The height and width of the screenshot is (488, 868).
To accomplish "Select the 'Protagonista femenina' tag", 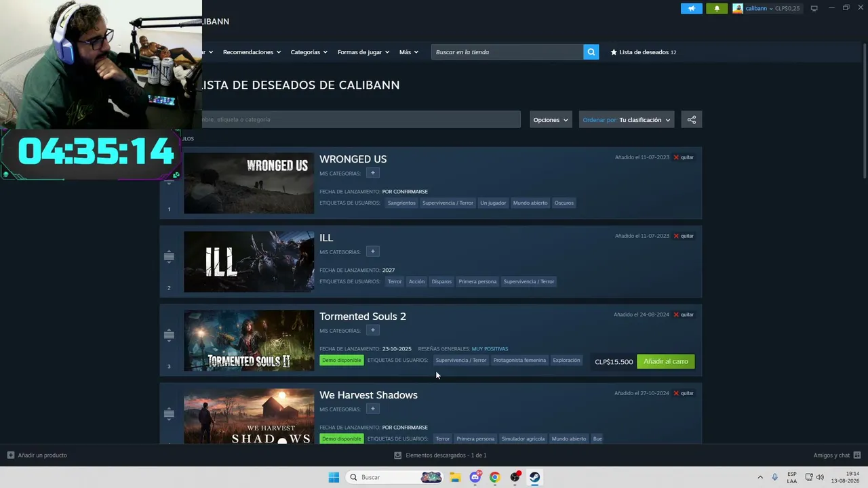I will coord(519,360).
